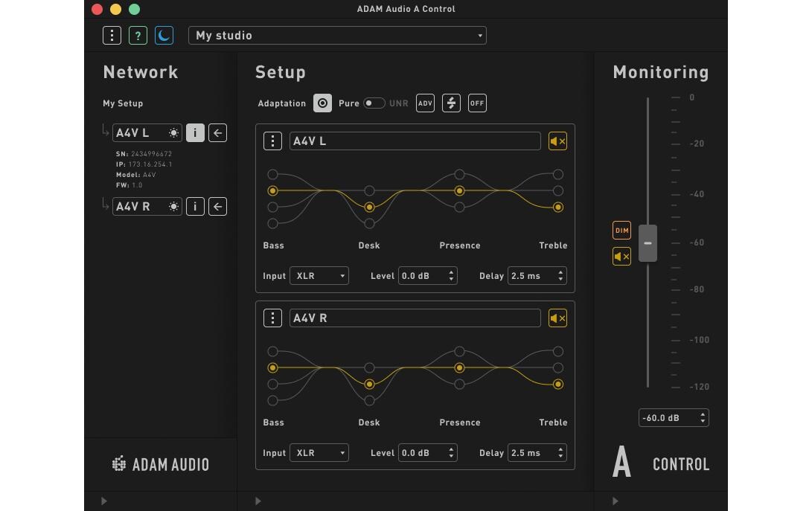The width and height of the screenshot is (812, 511).
Task: Open the Input XLR dropdown for A4V R
Action: (x=319, y=453)
